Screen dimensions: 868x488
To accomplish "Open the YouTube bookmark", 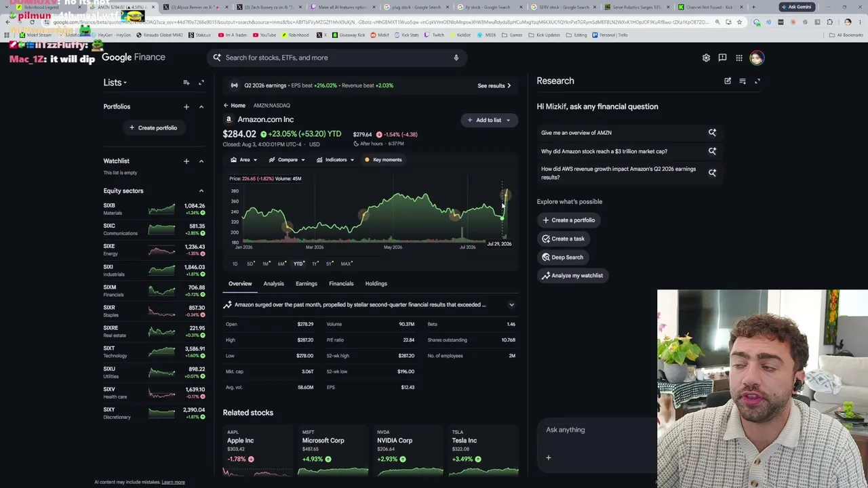I will [x=264, y=35].
